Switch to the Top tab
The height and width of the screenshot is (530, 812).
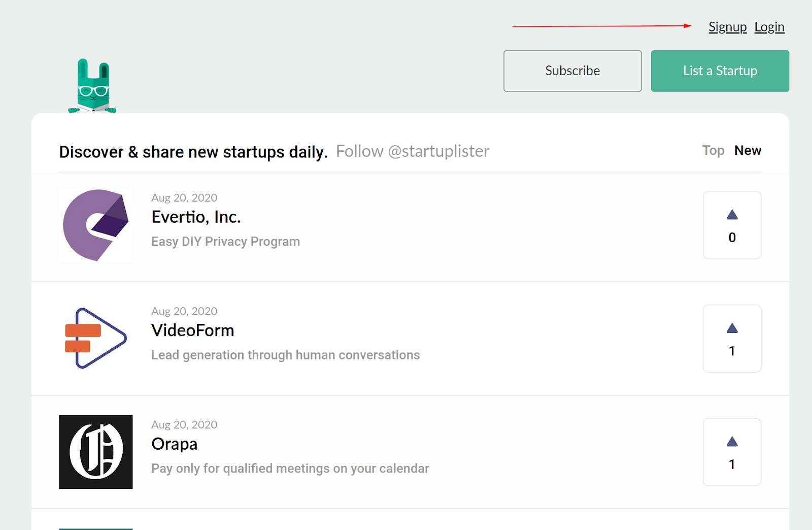[713, 151]
